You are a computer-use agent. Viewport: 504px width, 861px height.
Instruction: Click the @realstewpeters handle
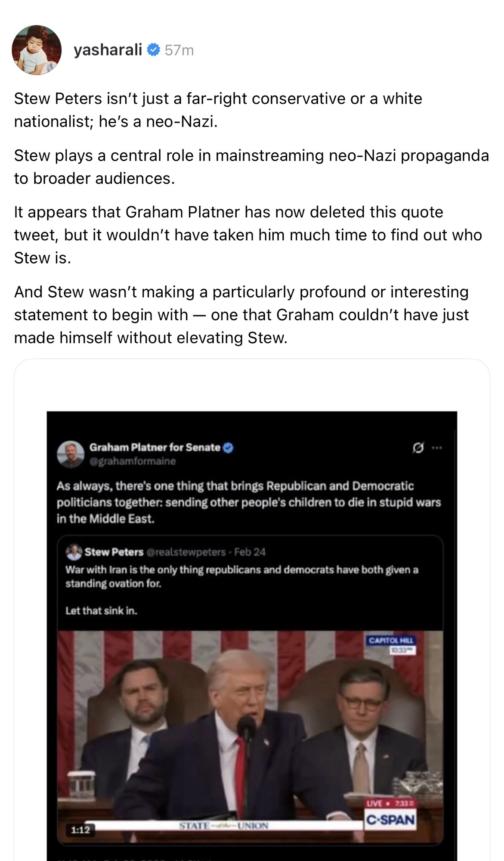click(x=186, y=552)
